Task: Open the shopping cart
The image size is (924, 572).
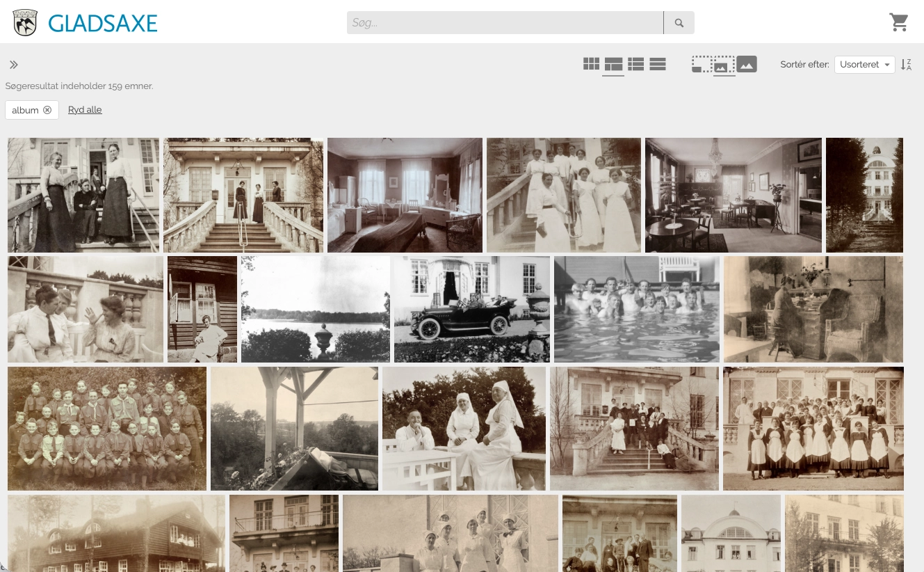Action: tap(899, 22)
